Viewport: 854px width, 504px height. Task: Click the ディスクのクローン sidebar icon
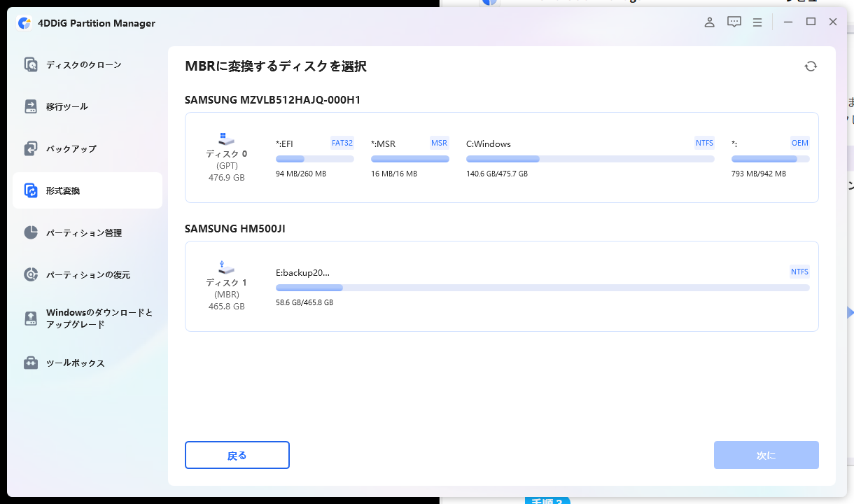(31, 64)
